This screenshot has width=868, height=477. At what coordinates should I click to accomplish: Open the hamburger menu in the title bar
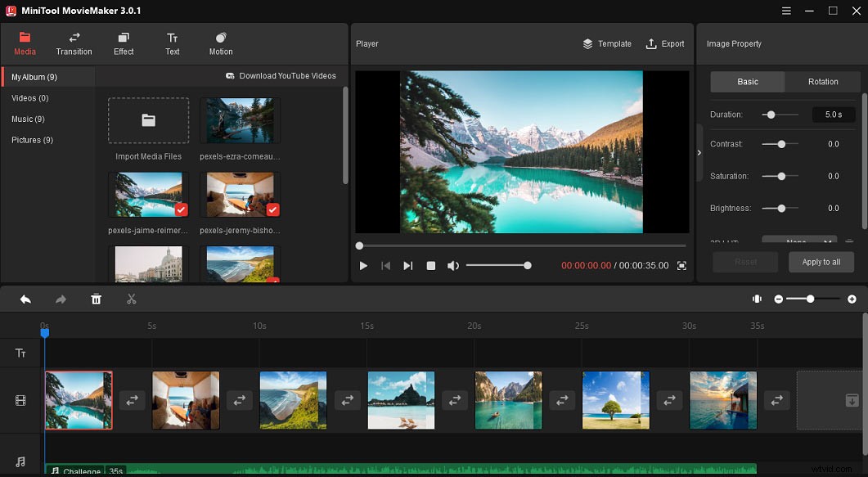pyautogui.click(x=786, y=11)
